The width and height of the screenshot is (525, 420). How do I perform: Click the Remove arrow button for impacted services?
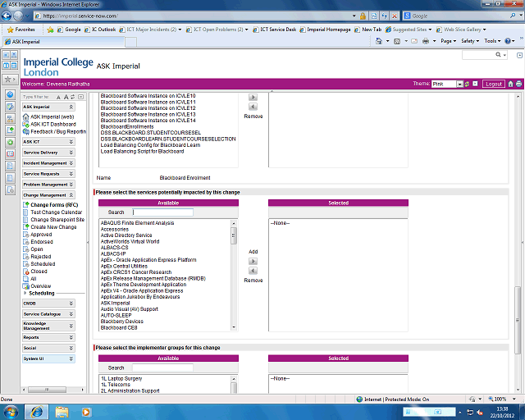click(253, 271)
